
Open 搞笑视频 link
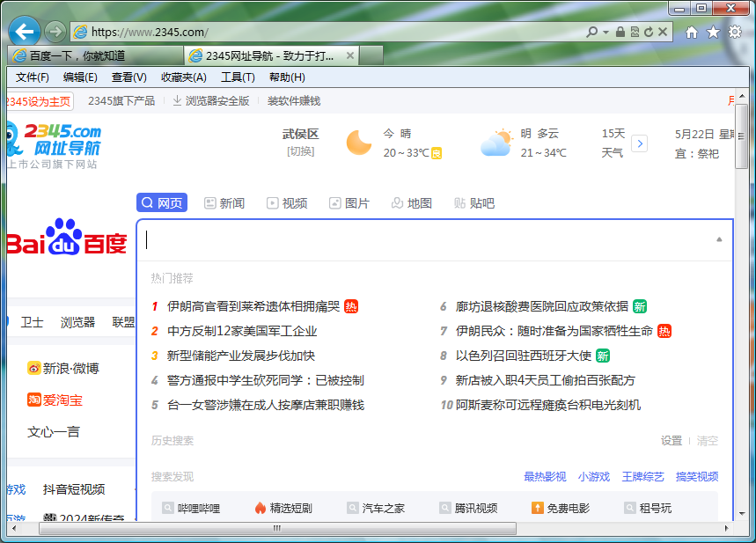coord(697,476)
